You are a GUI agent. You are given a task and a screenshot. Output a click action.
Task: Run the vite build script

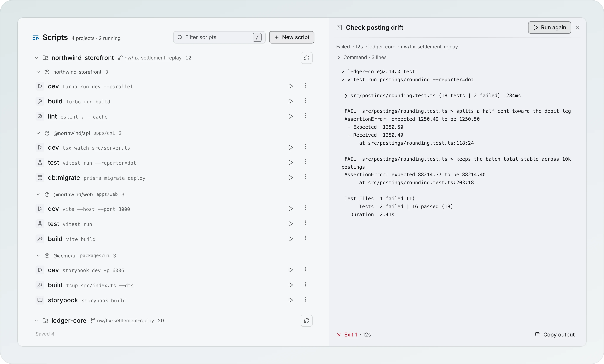tap(290, 239)
